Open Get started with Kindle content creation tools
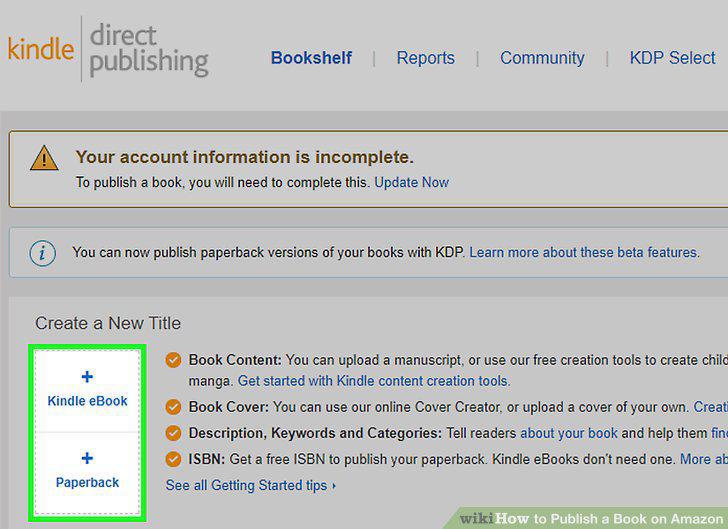This screenshot has height=529, width=728. click(374, 381)
